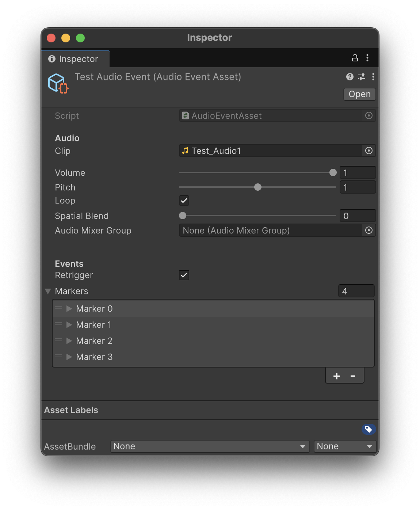Click the Marker 1 drag handle

pyautogui.click(x=58, y=324)
